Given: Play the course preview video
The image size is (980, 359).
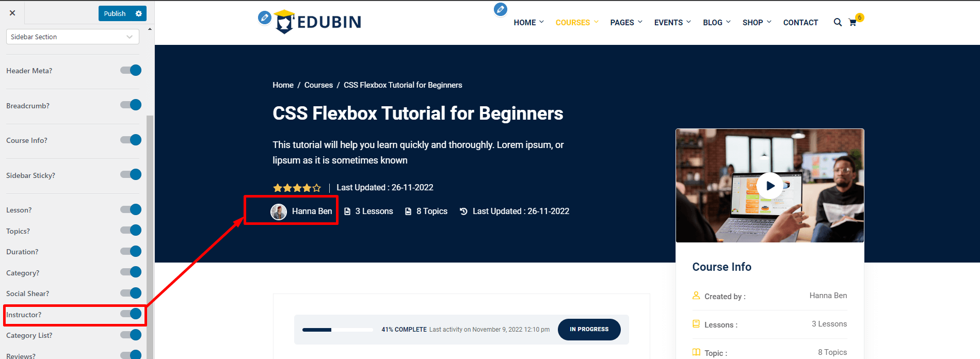Looking at the screenshot, I should pyautogui.click(x=769, y=186).
